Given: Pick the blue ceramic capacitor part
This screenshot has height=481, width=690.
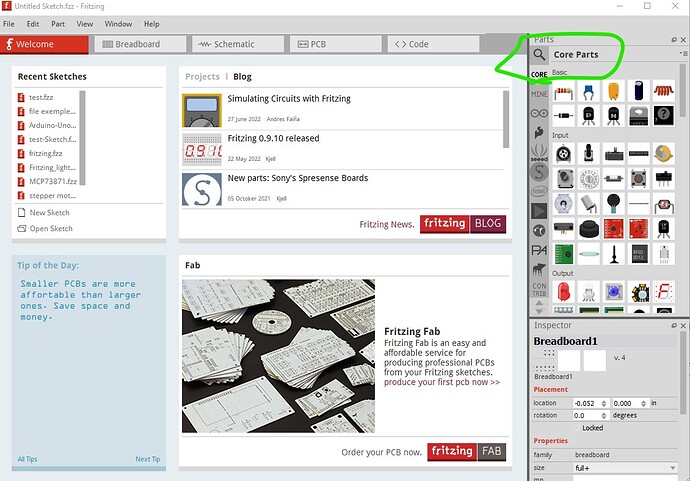Looking at the screenshot, I should tap(588, 92).
